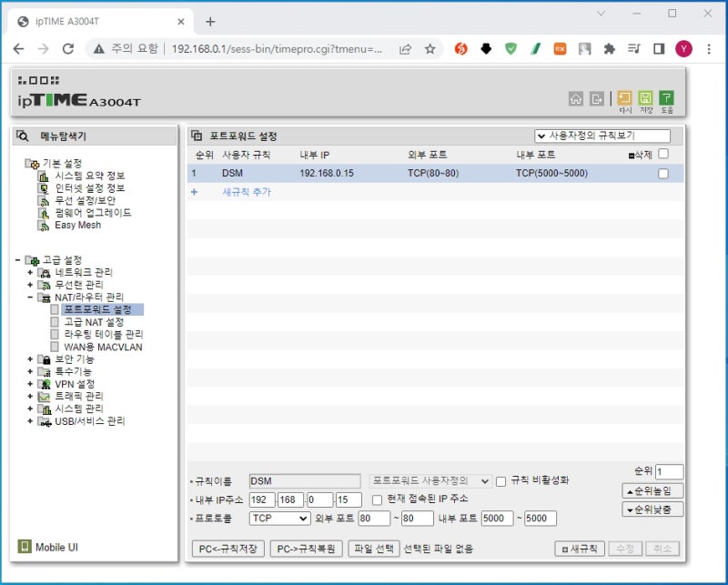The image size is (728, 585).
Task: Open 시스템 요약 정보 menu item
Action: [89, 176]
